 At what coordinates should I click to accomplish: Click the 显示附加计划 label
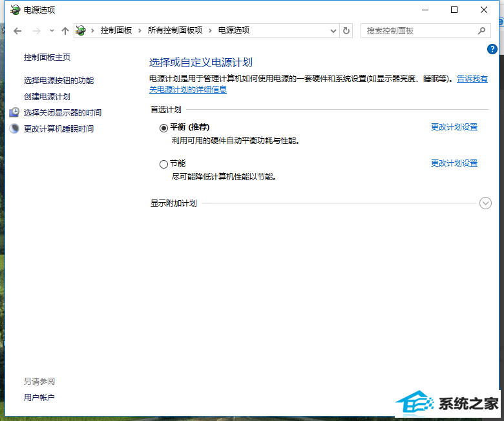point(174,203)
